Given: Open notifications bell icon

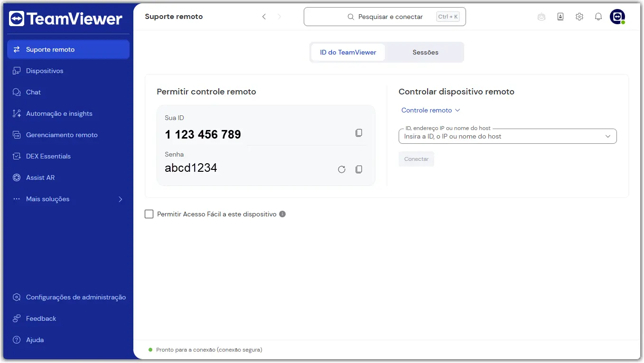Looking at the screenshot, I should 598,17.
